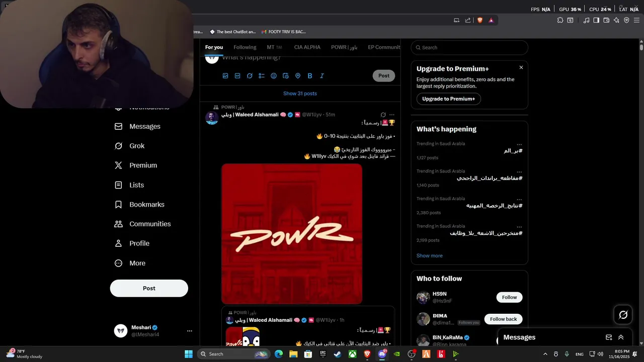Open Messages from the sidebar
644x362 pixels.
137,127
